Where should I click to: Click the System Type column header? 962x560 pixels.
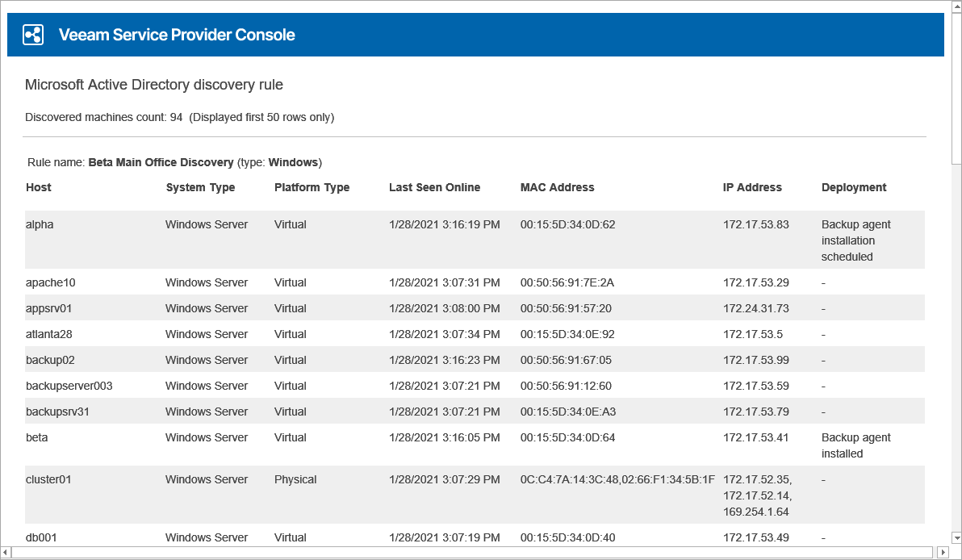point(200,187)
